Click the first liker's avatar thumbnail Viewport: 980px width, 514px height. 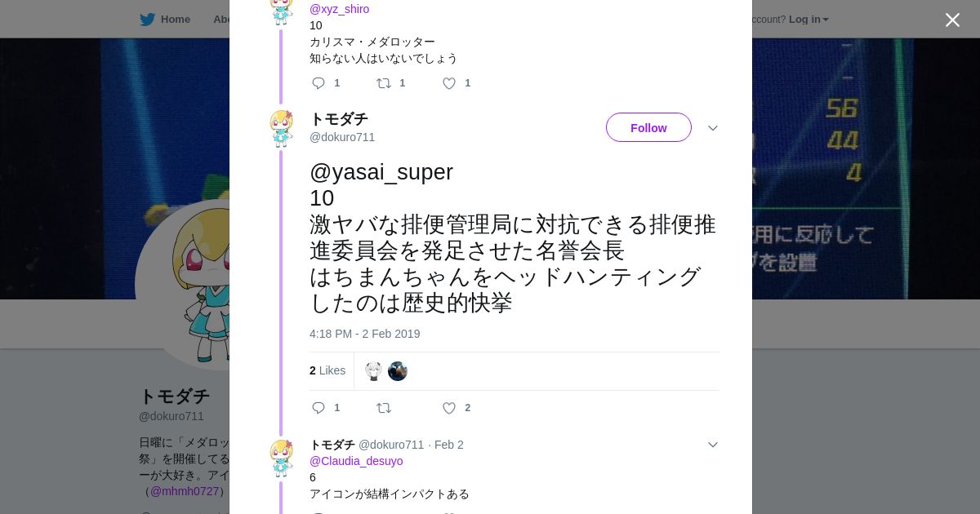click(373, 371)
